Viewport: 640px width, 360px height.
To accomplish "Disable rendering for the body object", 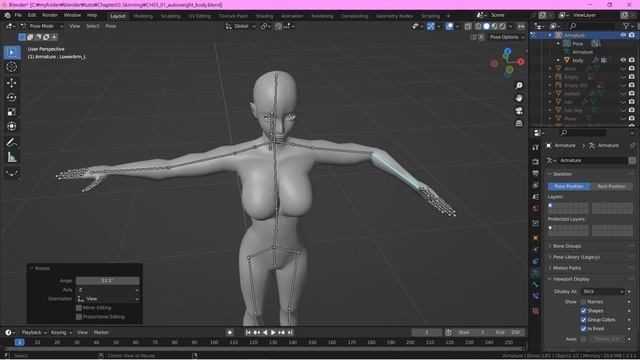I will coord(631,60).
